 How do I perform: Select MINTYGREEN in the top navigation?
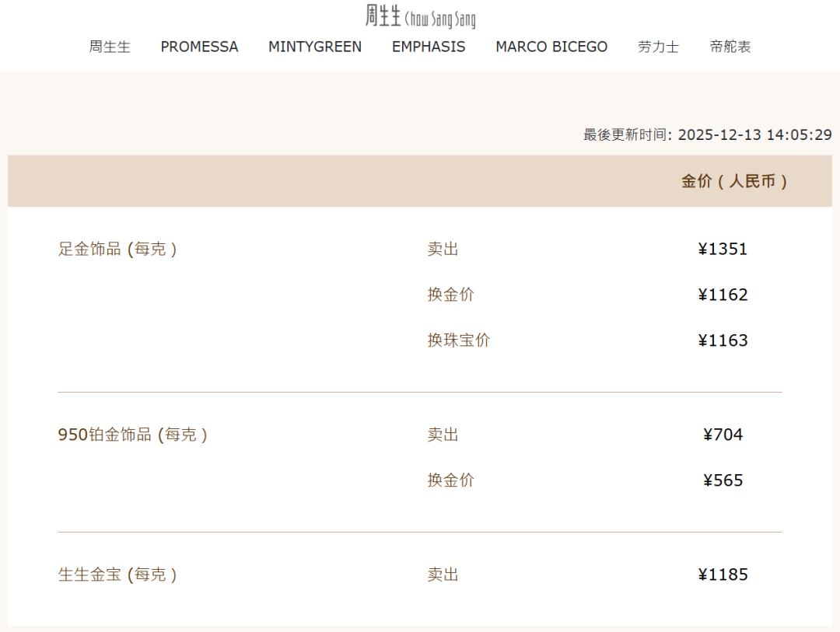(x=315, y=47)
